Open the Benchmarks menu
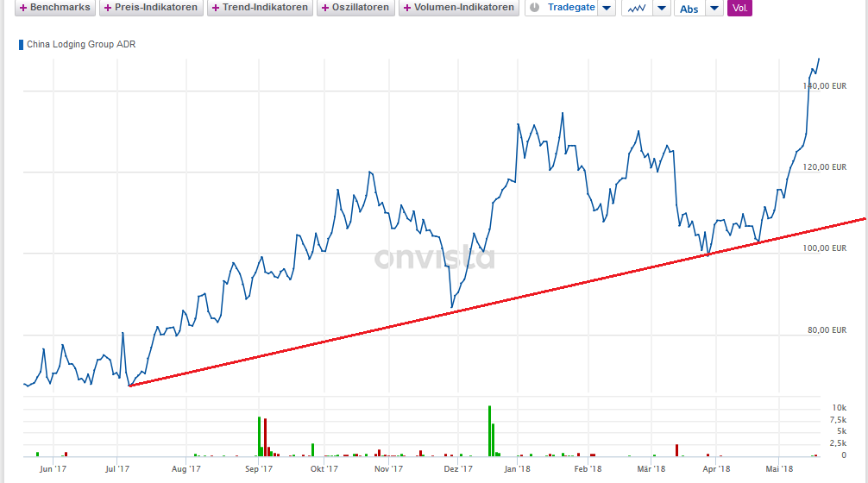The height and width of the screenshot is (483, 868). (x=53, y=8)
